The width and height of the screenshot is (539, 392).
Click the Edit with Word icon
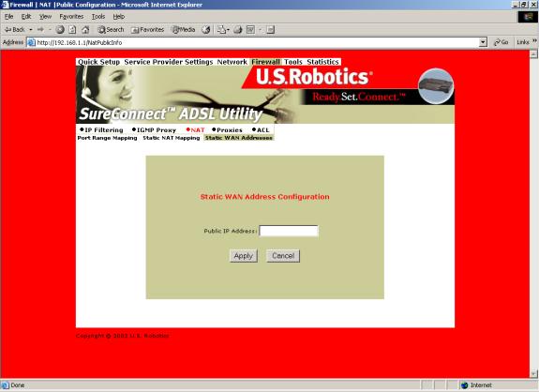pos(250,30)
